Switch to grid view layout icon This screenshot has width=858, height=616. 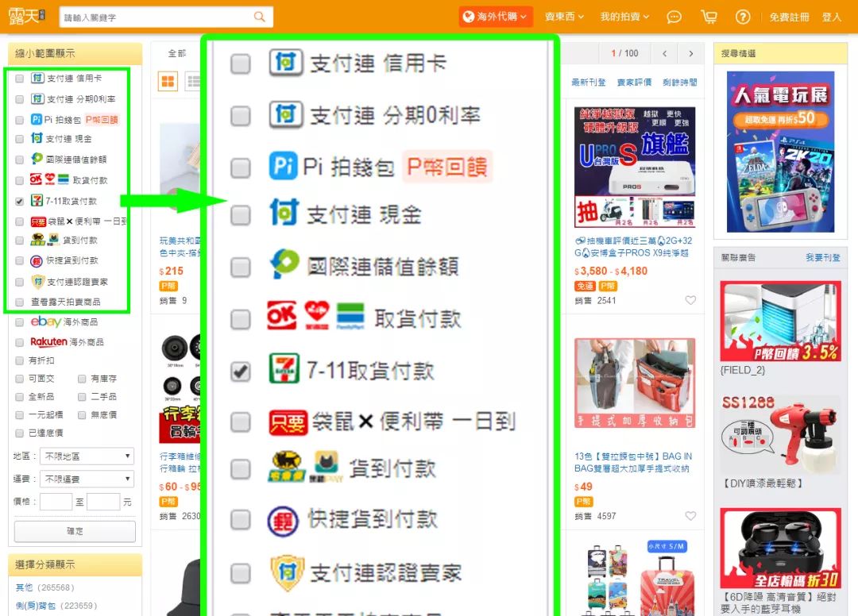click(168, 81)
